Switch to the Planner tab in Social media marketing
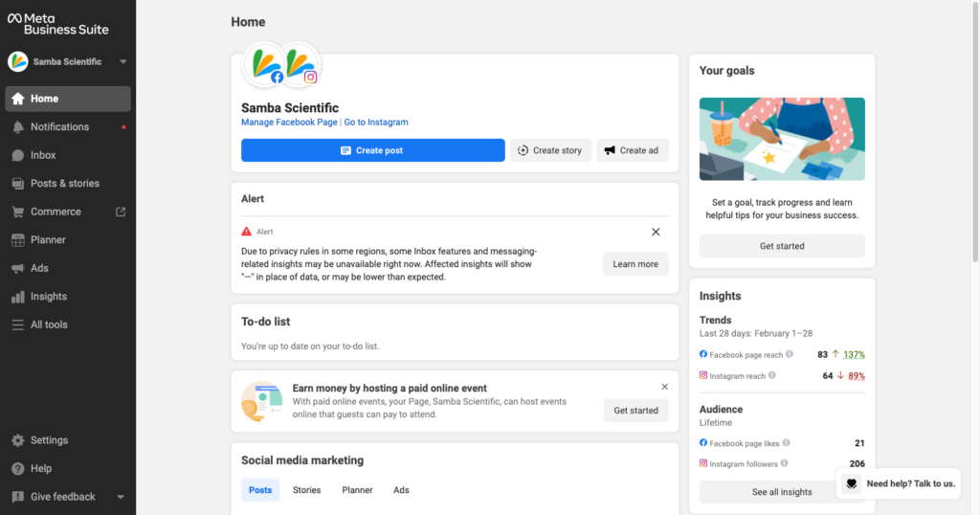The height and width of the screenshot is (515, 980). [358, 490]
